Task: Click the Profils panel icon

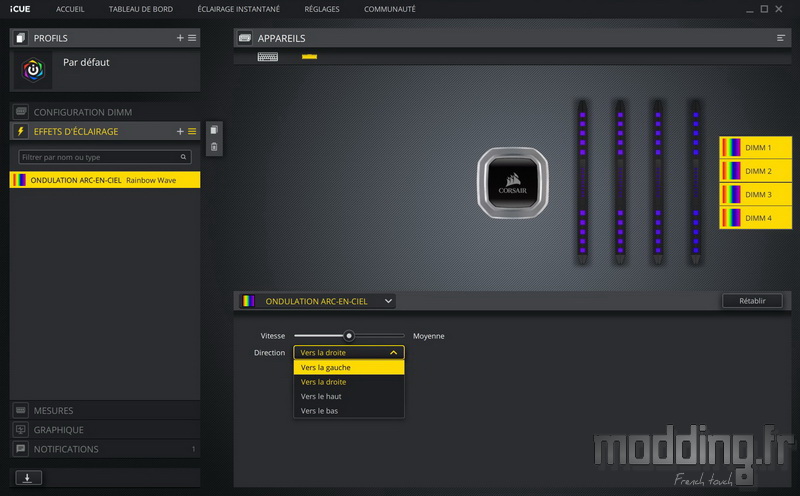Action: point(20,38)
